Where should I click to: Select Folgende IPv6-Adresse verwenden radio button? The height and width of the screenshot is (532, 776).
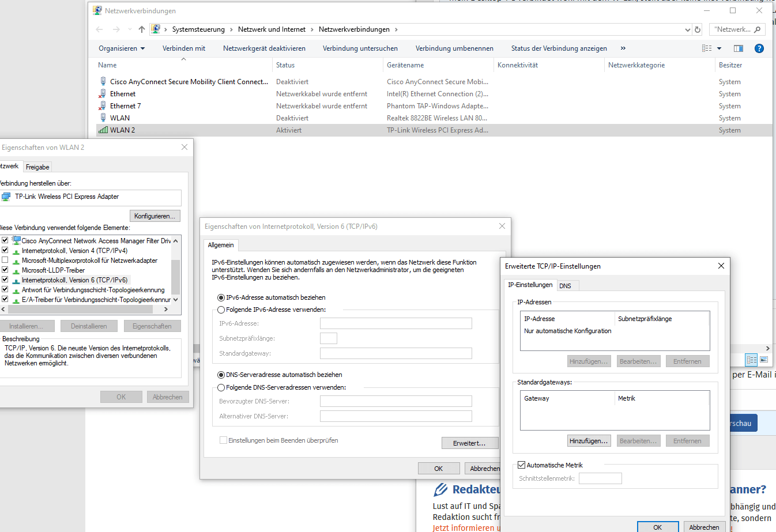tap(221, 310)
